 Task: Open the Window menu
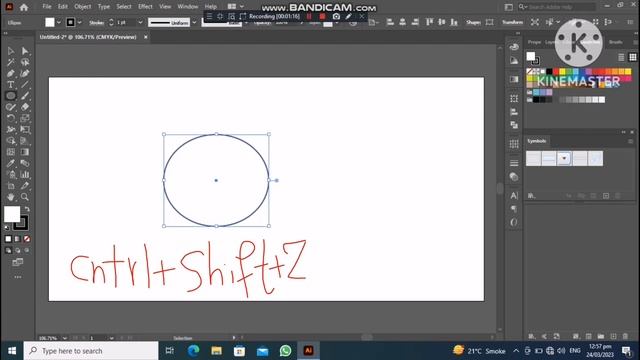[x=188, y=7]
